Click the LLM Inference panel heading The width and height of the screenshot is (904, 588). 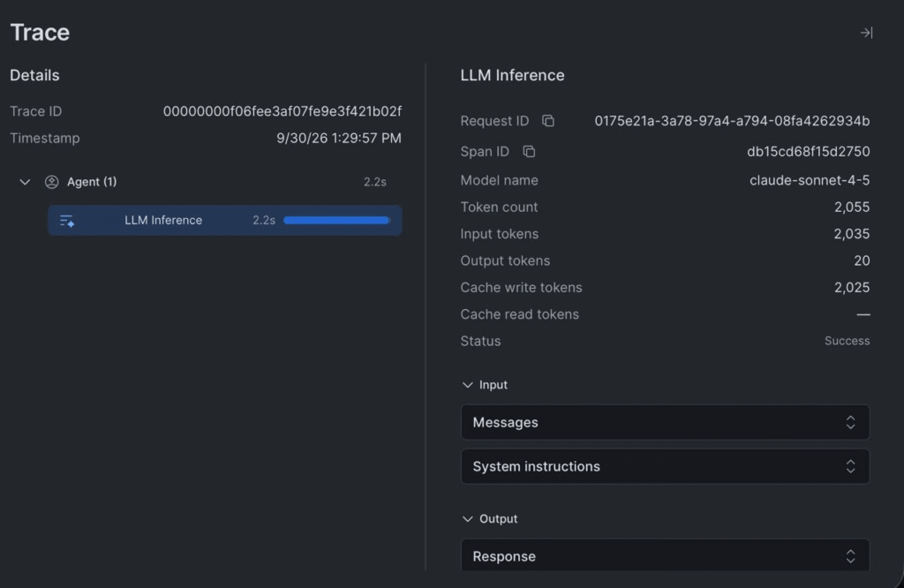click(x=512, y=76)
